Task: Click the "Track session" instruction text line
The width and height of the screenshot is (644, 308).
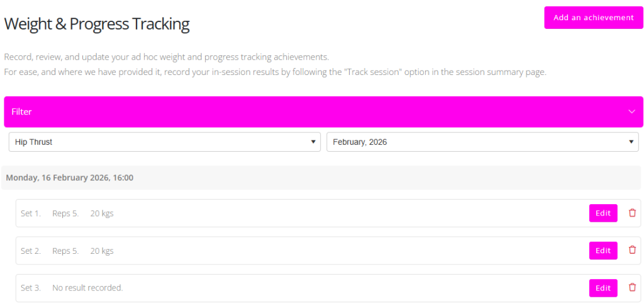Action: point(275,72)
